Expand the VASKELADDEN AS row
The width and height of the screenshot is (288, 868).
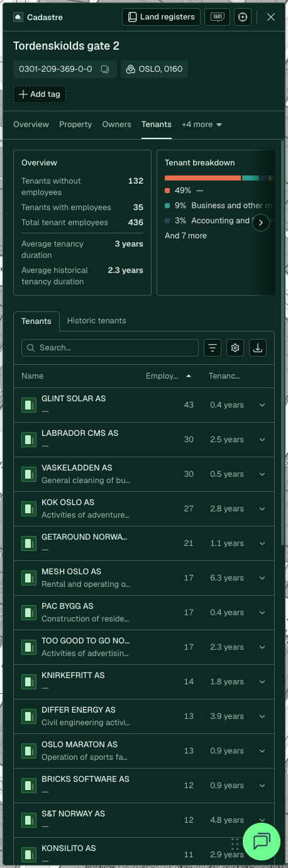click(x=262, y=474)
